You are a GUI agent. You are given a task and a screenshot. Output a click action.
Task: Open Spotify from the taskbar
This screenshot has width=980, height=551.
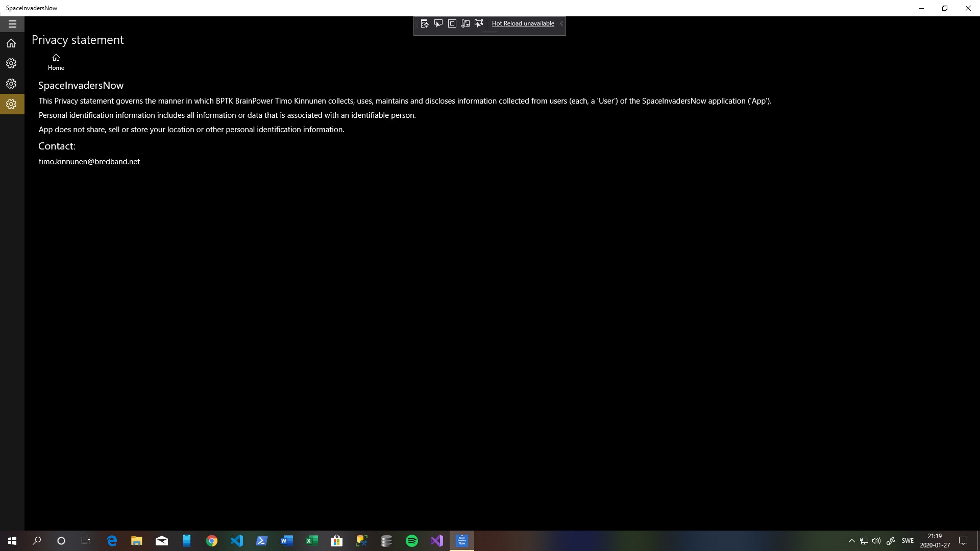pyautogui.click(x=412, y=541)
